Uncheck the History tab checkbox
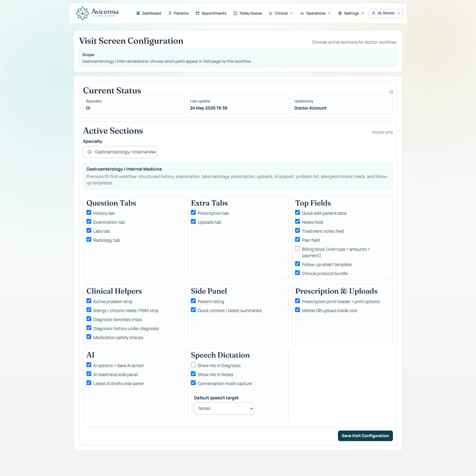Image resolution: width=476 pixels, height=476 pixels. [x=89, y=213]
